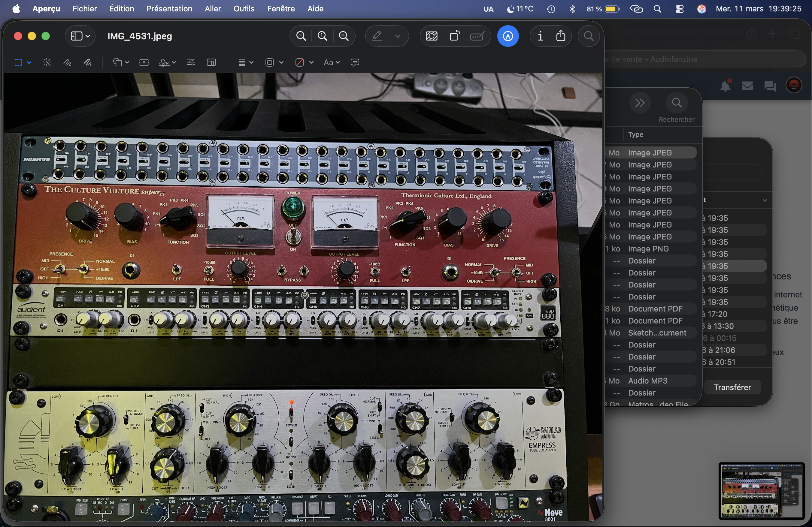Insert a text box annotation

coord(144,62)
